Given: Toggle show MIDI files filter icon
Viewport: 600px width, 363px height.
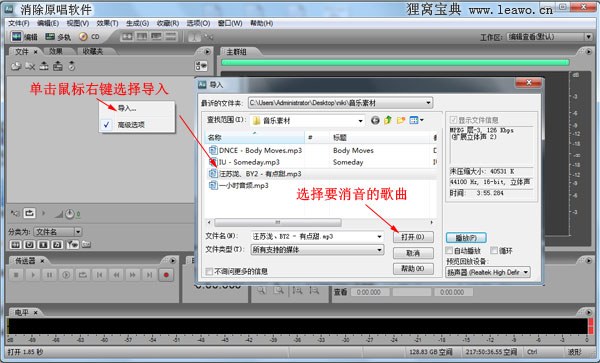Looking at the screenshot, I should (57, 245).
